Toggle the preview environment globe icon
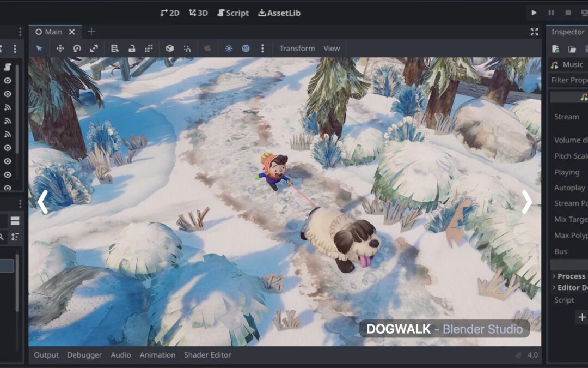 point(246,49)
